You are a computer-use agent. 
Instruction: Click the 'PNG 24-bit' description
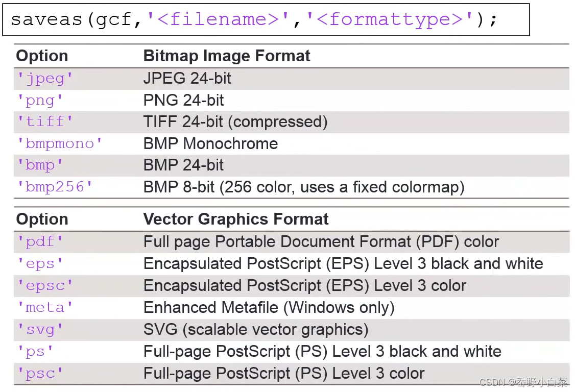tap(183, 100)
